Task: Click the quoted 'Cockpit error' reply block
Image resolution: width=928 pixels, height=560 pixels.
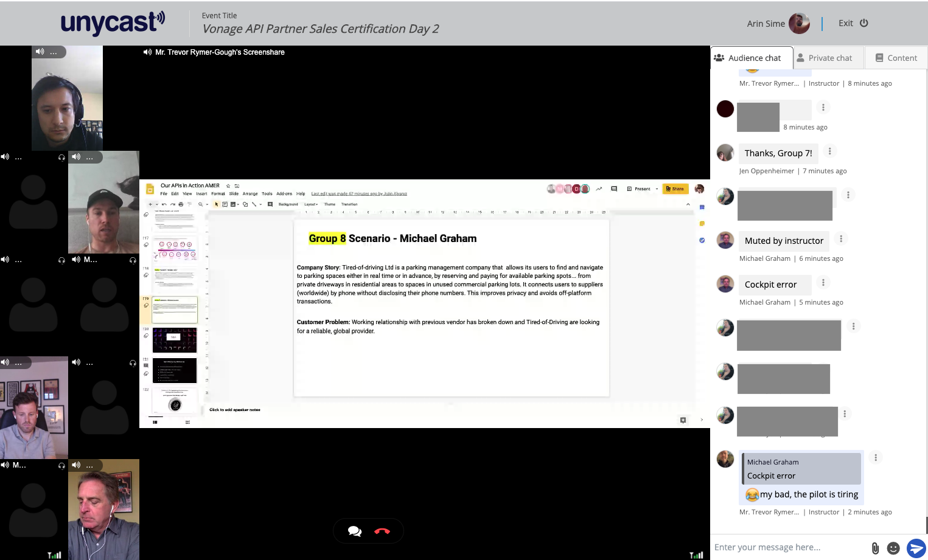Action: (801, 469)
